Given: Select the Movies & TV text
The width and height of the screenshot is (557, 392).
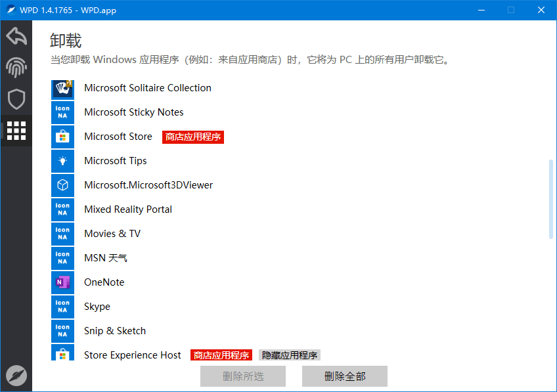Looking at the screenshot, I should [112, 234].
